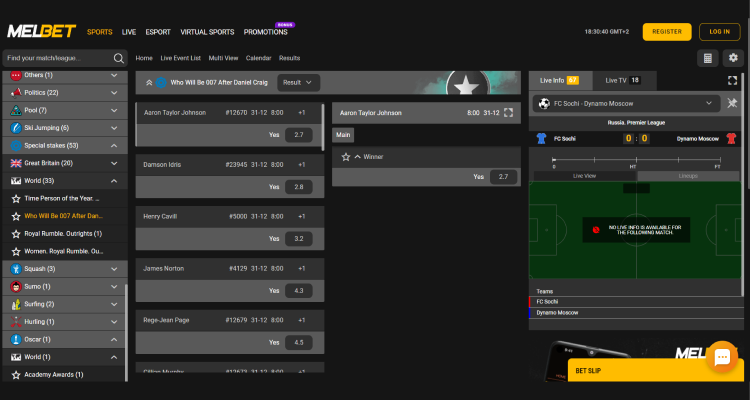Screen dimensions: 750x400
Task: Expand Squash (3) chevron
Action: tap(114, 269)
